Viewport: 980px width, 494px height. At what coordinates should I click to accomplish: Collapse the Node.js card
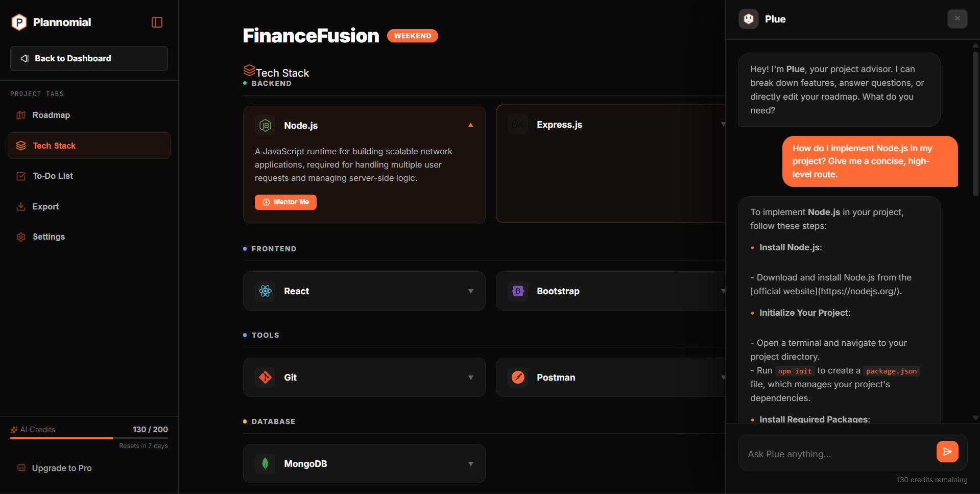tap(470, 125)
